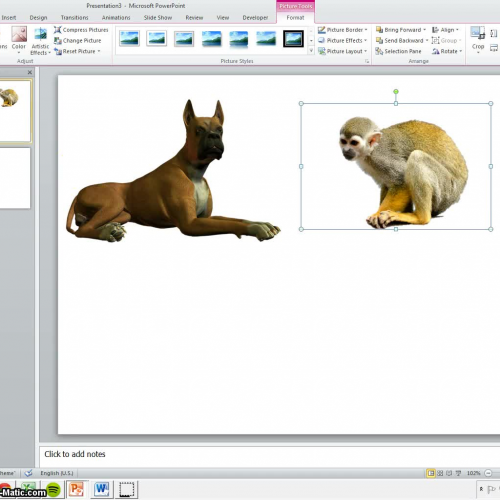Screen dimensions: 500x500
Task: Click the Shape Width icon
Action: tap(494, 49)
